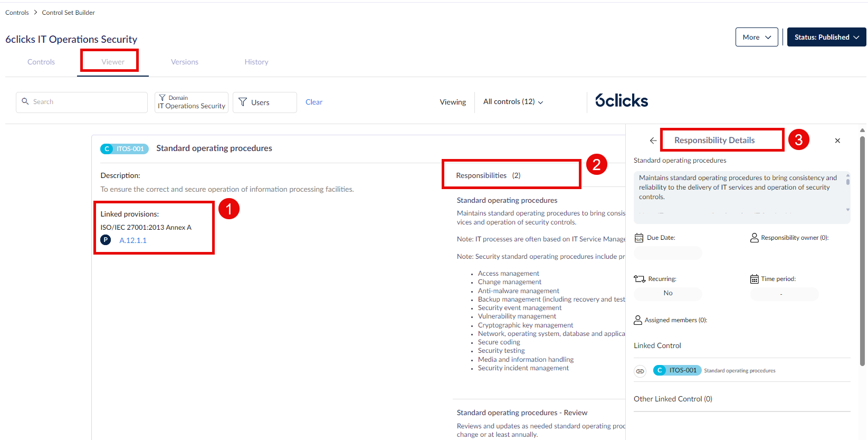The width and height of the screenshot is (868, 440).
Task: Click the Vulnerability management list item
Action: pyautogui.click(x=517, y=316)
